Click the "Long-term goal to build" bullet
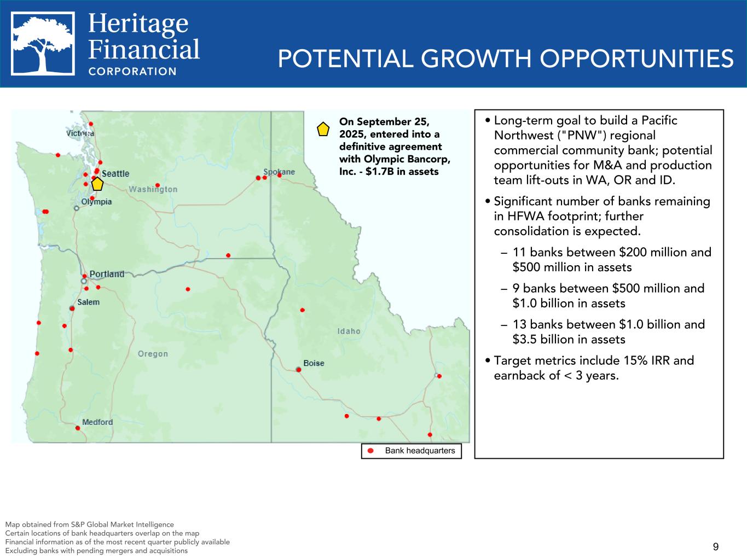Screen dimensions: 747x560 (x=599, y=150)
